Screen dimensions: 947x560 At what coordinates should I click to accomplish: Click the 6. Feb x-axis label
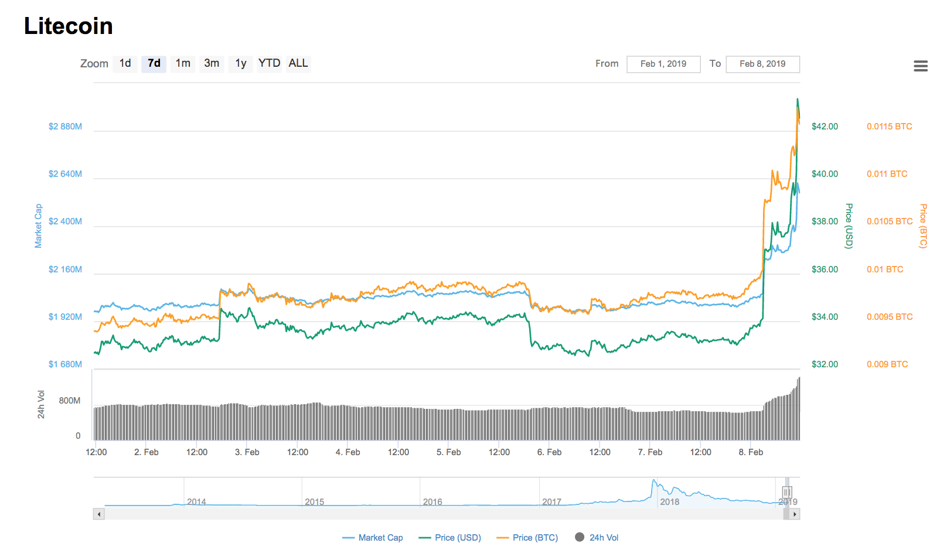pos(549,452)
